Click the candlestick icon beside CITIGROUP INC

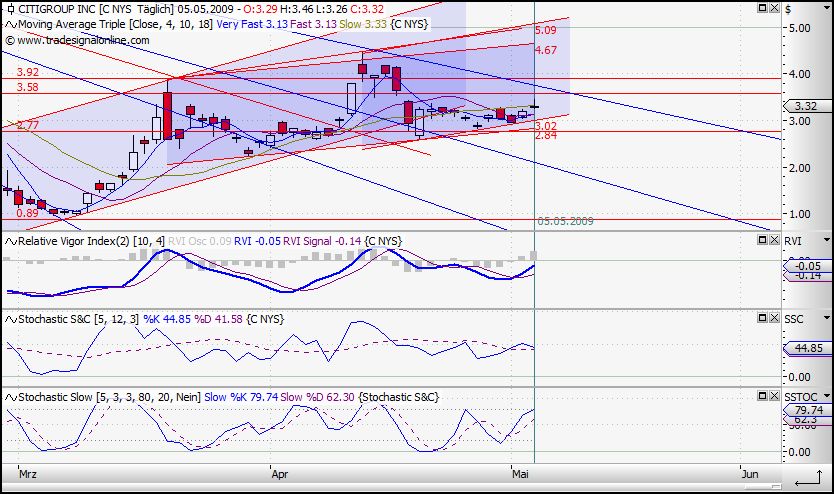[11, 9]
